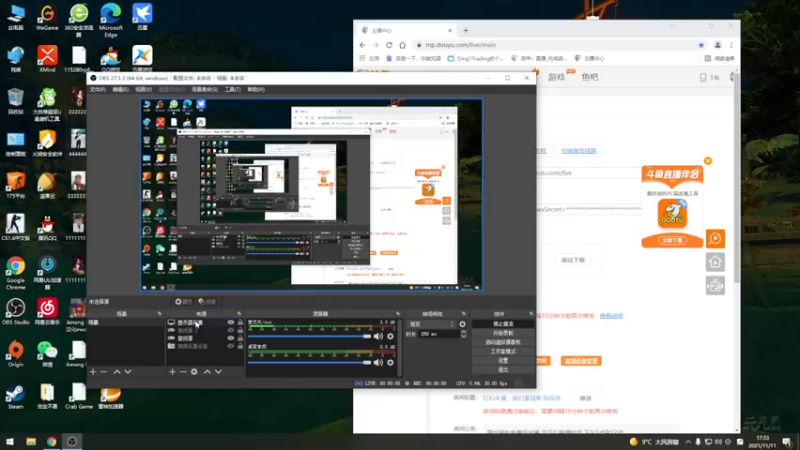
Task: Toggle visibility of third source row
Action: (231, 338)
